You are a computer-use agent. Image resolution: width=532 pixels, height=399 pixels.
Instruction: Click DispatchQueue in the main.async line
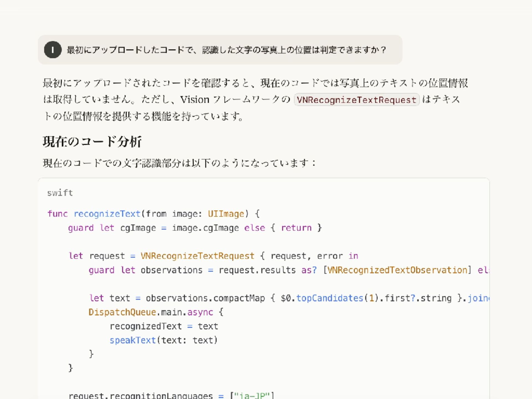tap(122, 312)
